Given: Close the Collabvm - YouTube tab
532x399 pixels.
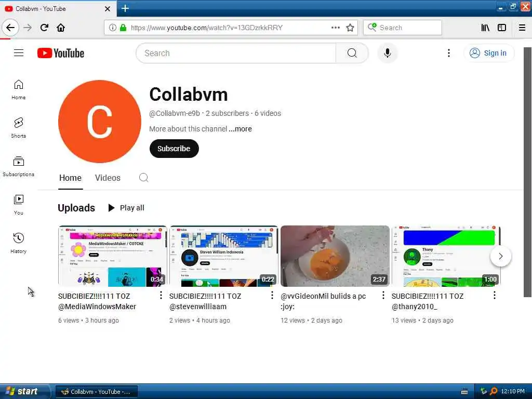Looking at the screenshot, I should tap(107, 8).
